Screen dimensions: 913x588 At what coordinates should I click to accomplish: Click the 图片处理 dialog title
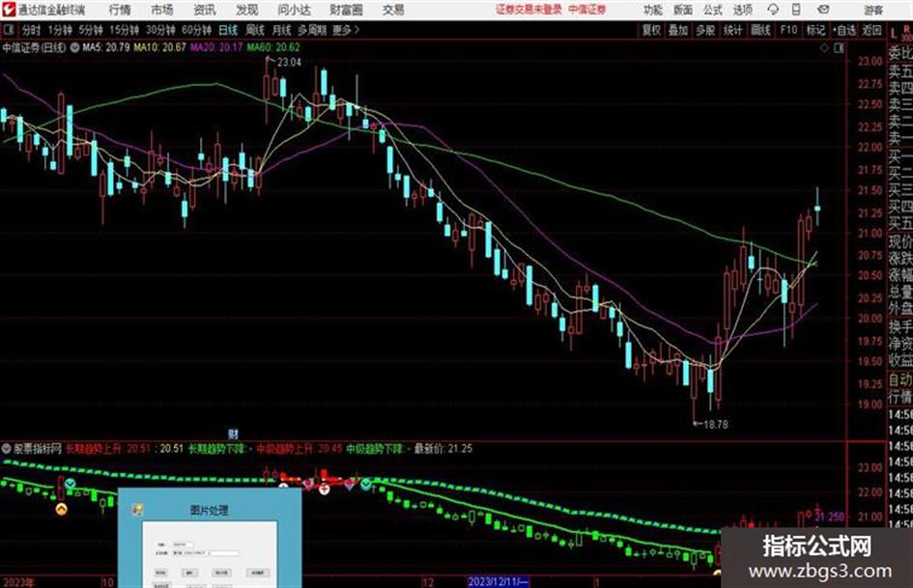(x=209, y=511)
